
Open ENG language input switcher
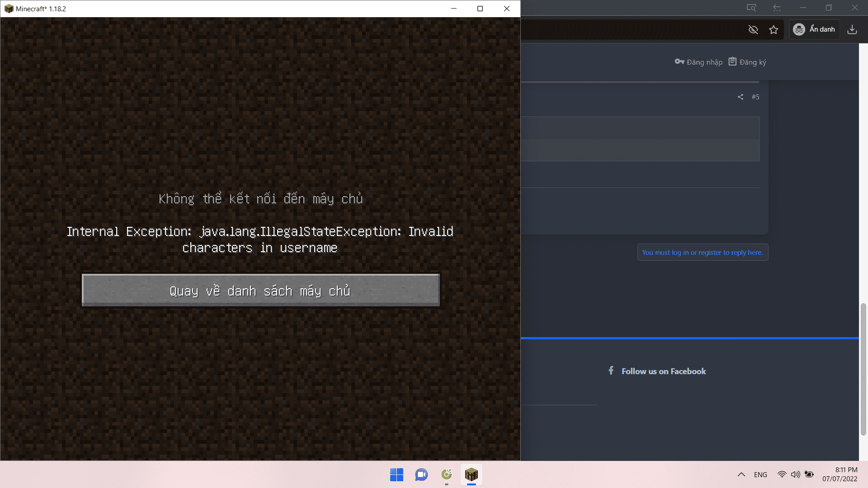760,474
